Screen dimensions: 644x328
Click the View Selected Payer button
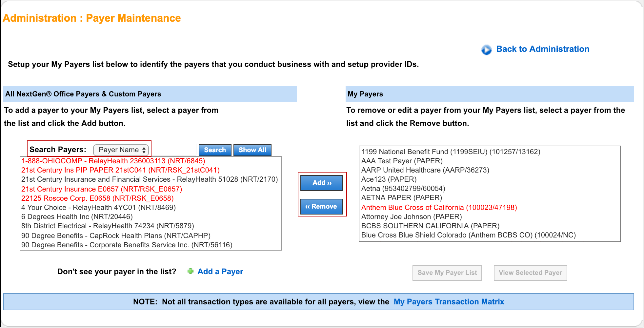[x=531, y=273]
